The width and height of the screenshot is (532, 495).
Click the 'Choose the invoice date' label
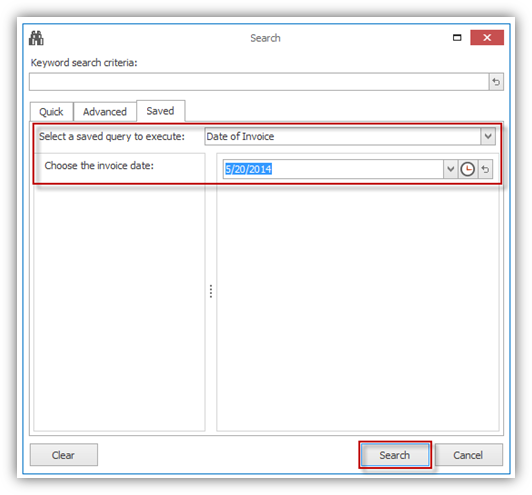pyautogui.click(x=99, y=166)
